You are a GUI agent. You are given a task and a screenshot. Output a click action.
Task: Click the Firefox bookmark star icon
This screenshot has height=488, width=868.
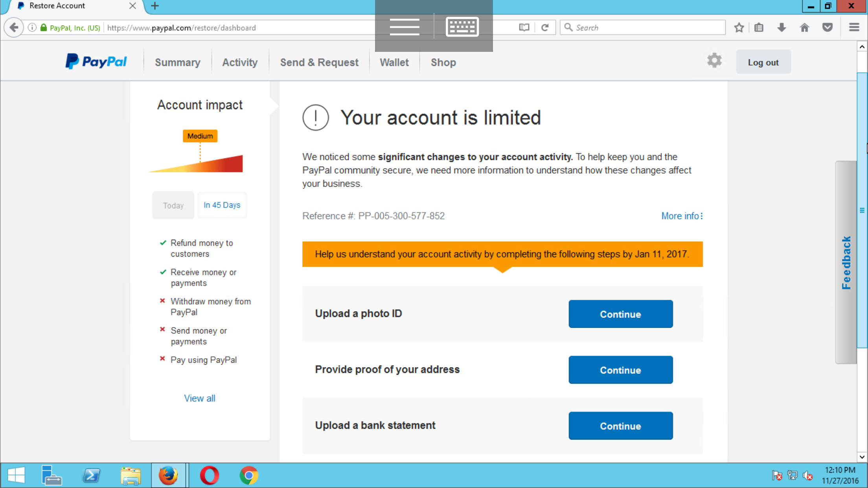739,28
